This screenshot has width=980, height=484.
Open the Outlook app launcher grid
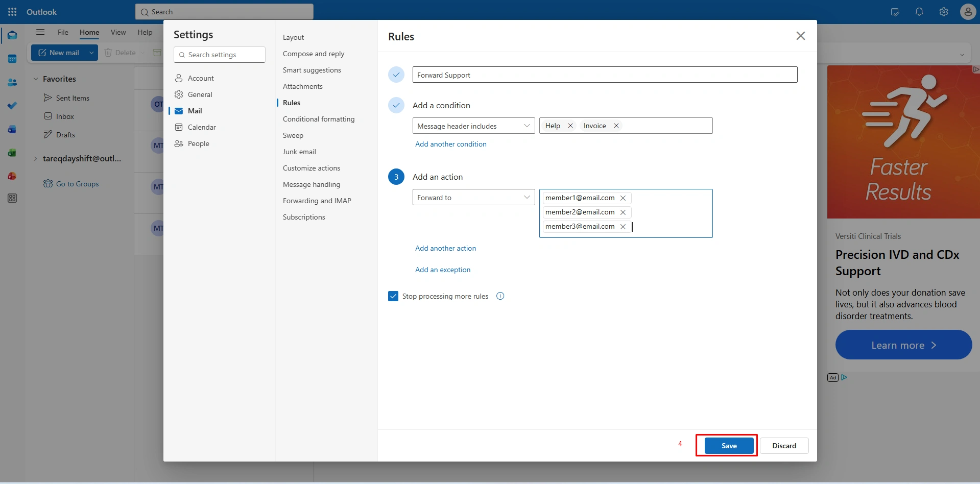click(12, 12)
